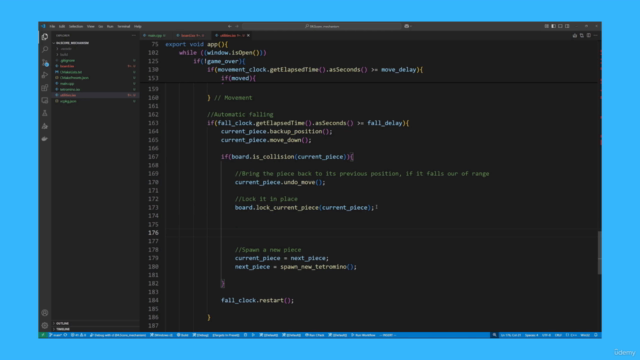
Task: Expand the OUTLINE section
Action: (x=61, y=323)
